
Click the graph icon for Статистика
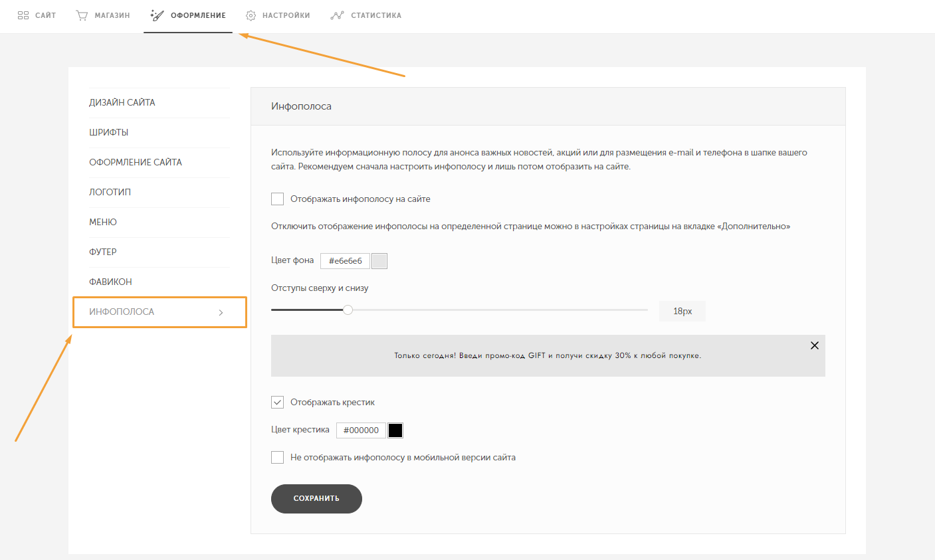click(x=337, y=15)
